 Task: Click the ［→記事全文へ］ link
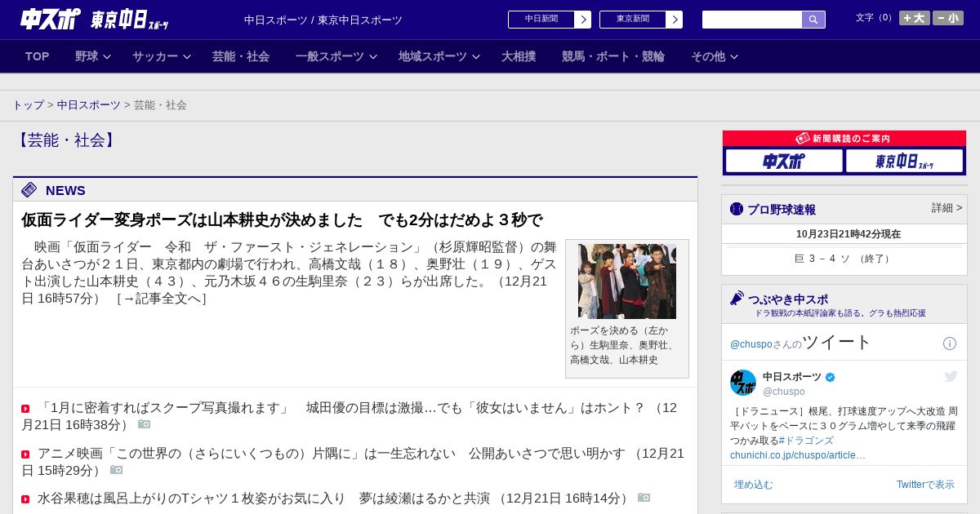coord(162,299)
